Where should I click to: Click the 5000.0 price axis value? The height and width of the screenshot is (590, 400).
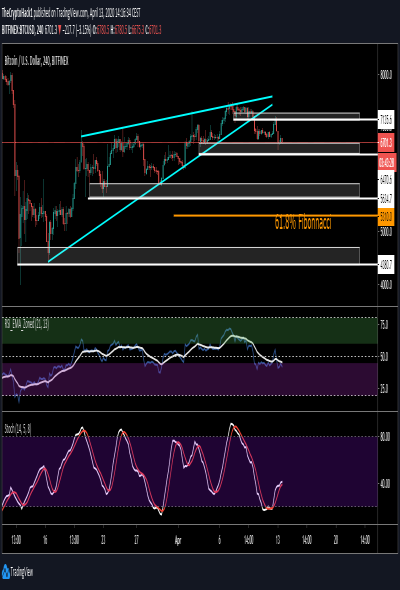pos(386,231)
